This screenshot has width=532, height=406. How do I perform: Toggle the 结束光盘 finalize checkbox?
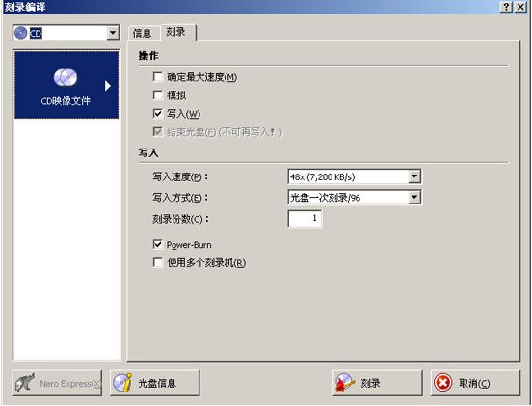(158, 132)
